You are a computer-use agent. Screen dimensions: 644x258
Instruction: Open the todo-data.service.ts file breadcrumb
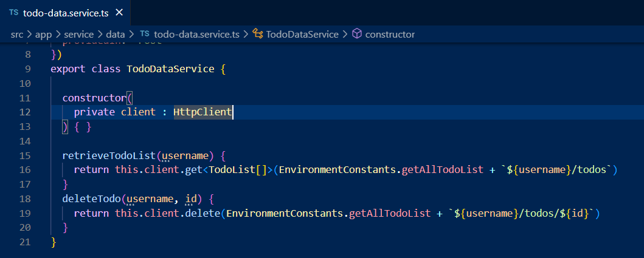196,35
